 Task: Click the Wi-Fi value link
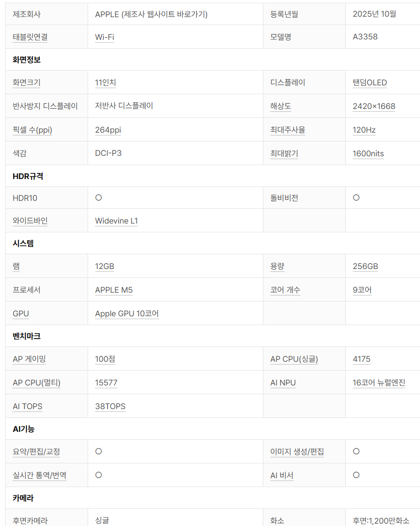coord(104,37)
